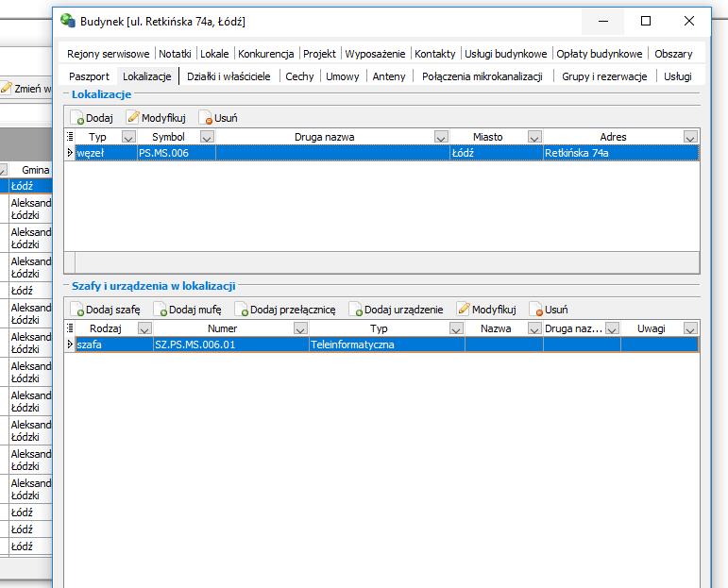Select highlighted Łódź row in background Gmina column
Image resolution: width=728 pixels, height=588 pixels.
(x=30, y=186)
